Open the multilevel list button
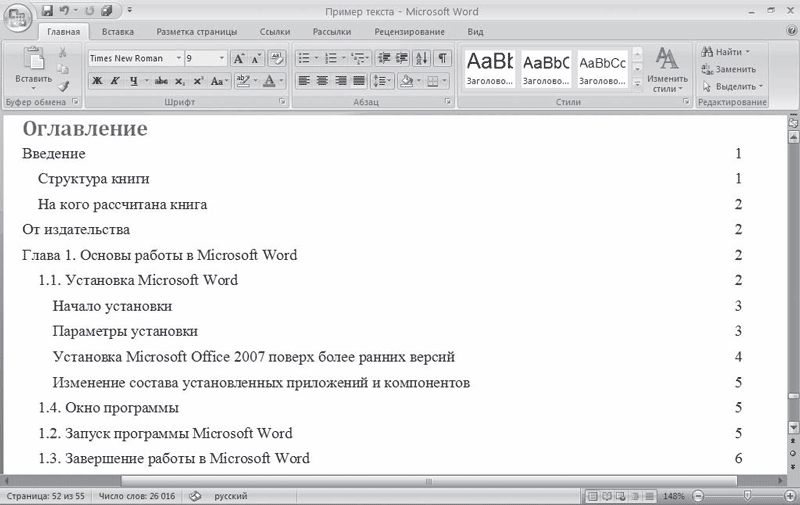 click(360, 58)
